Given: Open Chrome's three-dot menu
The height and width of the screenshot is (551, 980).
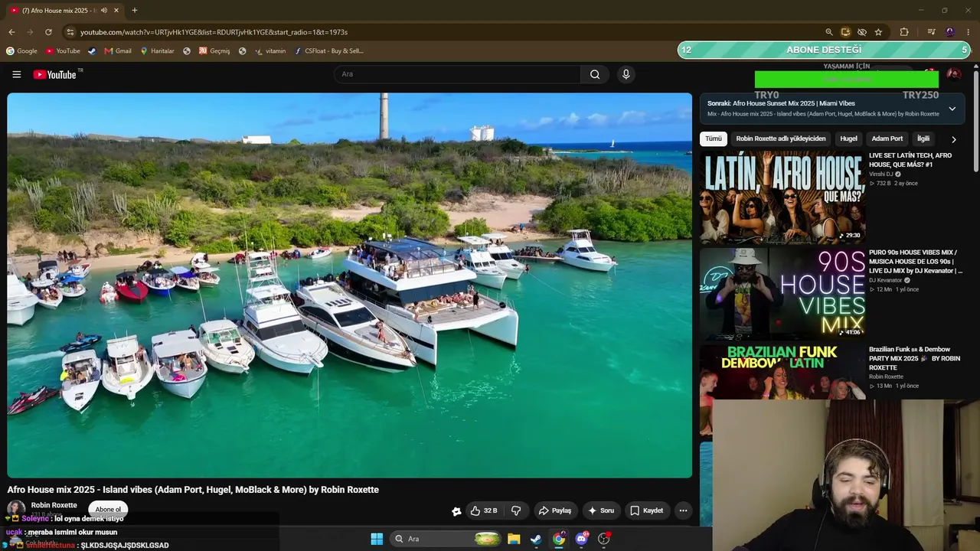Looking at the screenshot, I should point(969,32).
